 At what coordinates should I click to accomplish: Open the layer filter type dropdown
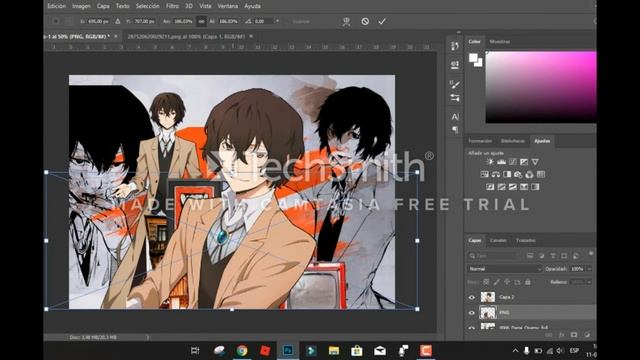click(x=493, y=256)
